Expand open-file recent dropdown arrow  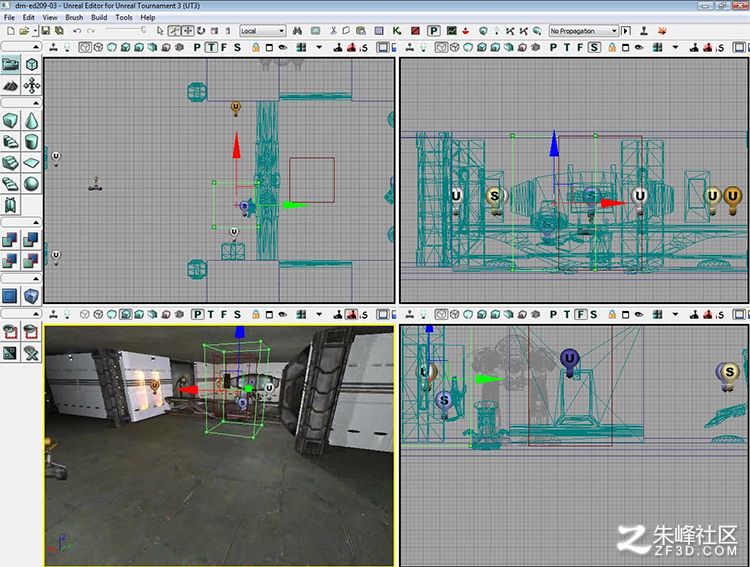pos(35,31)
